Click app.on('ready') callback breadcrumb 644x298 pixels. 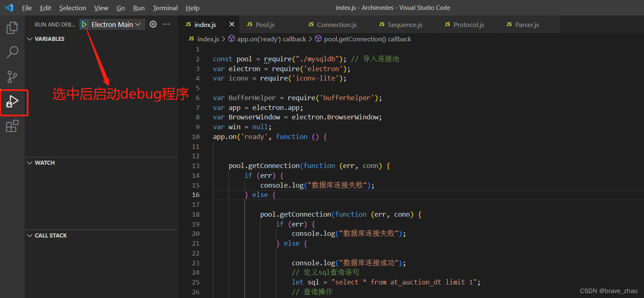267,39
